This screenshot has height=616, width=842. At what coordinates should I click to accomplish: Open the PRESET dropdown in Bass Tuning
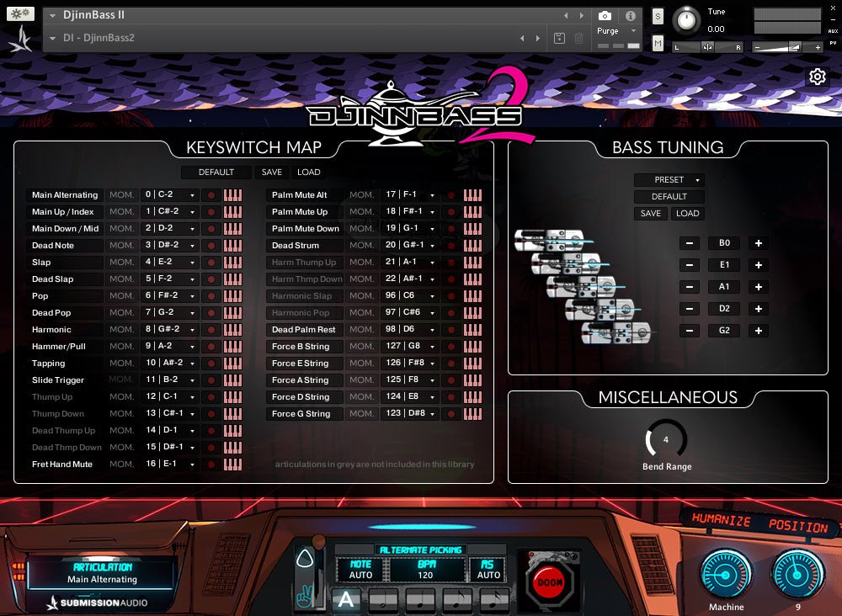[x=669, y=179]
